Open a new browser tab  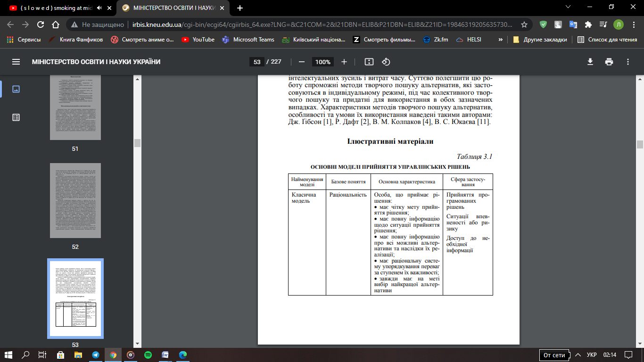click(x=239, y=8)
